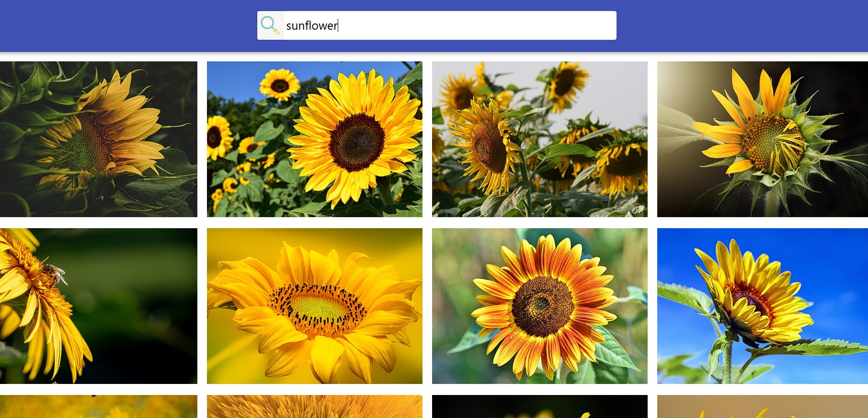Open the drooping sunflowers under grey sky photo
Image resolution: width=868 pixels, height=418 pixels.
[x=540, y=139]
